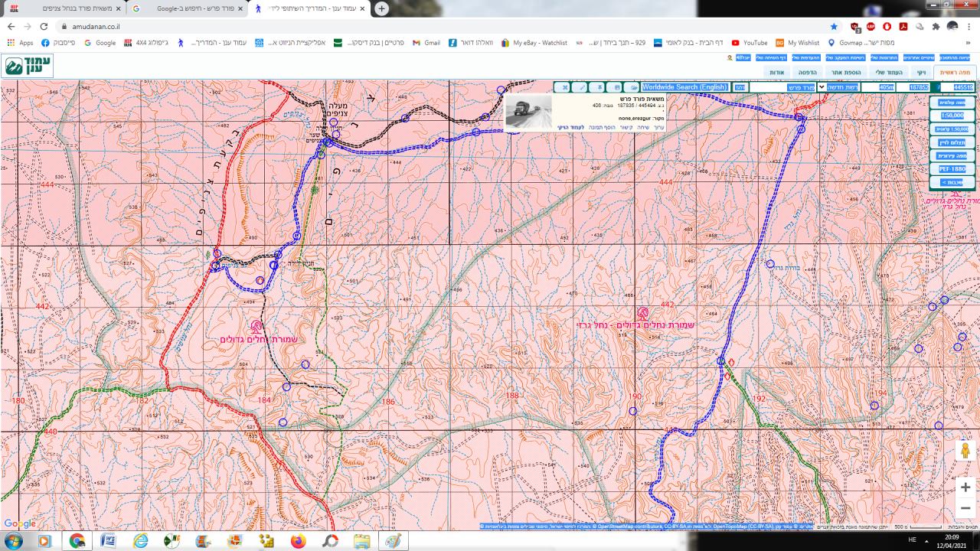The image size is (980, 551).
Task: Click the pencil edit icon in map toolbar
Action: (581, 87)
